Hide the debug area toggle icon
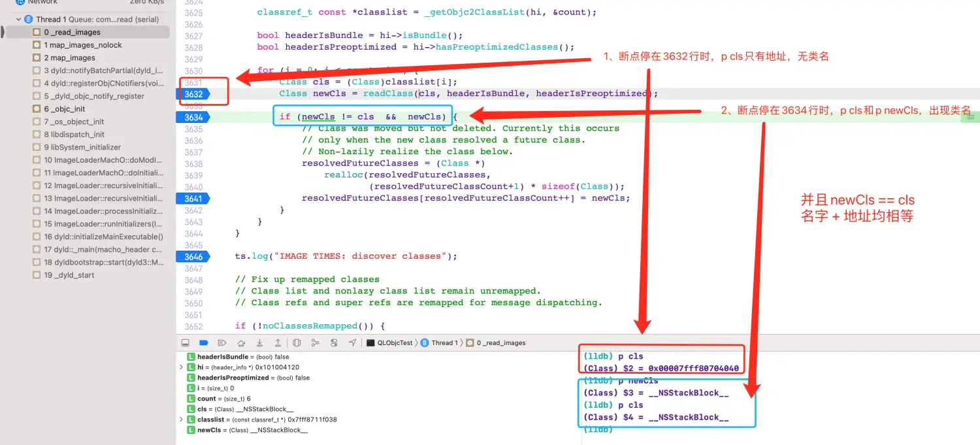Viewport: 980px width, 445px height. click(185, 342)
